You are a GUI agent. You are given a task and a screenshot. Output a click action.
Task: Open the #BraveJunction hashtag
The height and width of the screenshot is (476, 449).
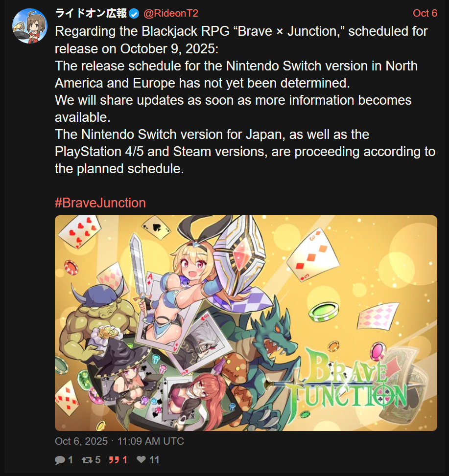point(100,203)
